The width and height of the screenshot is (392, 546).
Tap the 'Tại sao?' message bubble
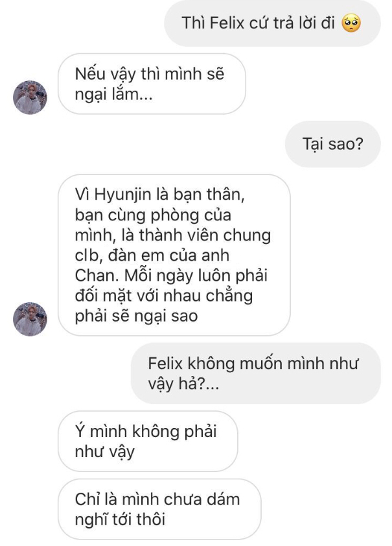(x=333, y=144)
